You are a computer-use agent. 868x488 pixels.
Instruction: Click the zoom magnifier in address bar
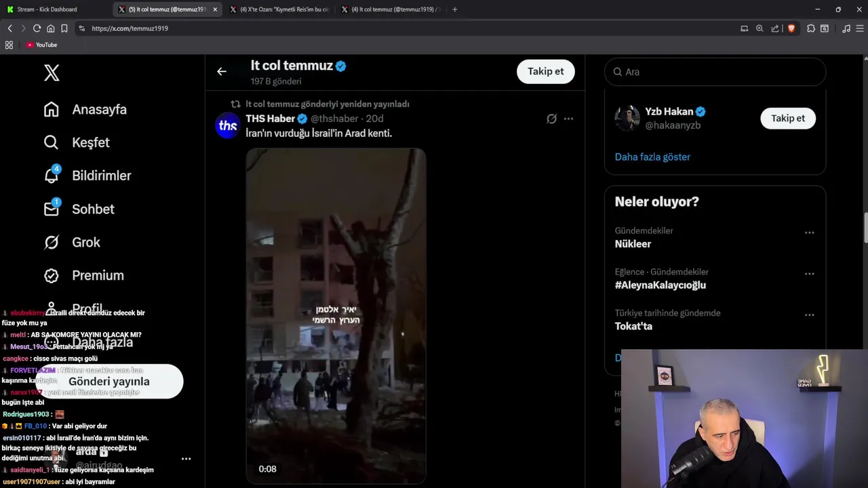pyautogui.click(x=759, y=28)
